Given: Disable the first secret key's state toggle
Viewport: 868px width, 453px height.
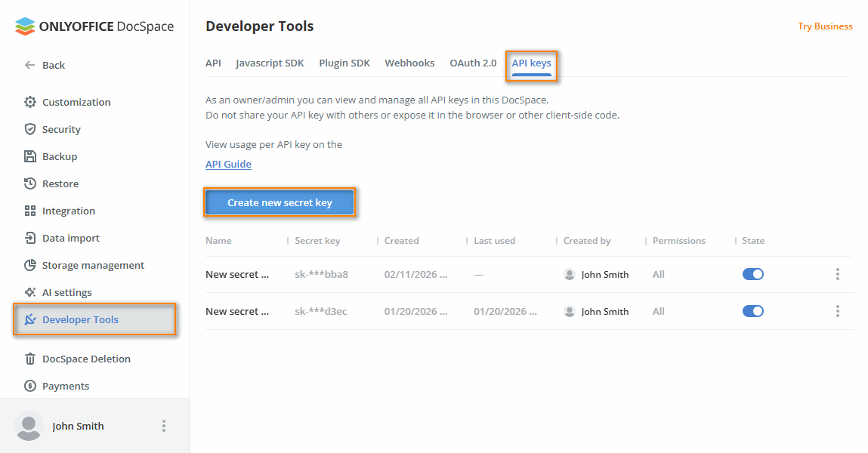Looking at the screenshot, I should pos(752,273).
